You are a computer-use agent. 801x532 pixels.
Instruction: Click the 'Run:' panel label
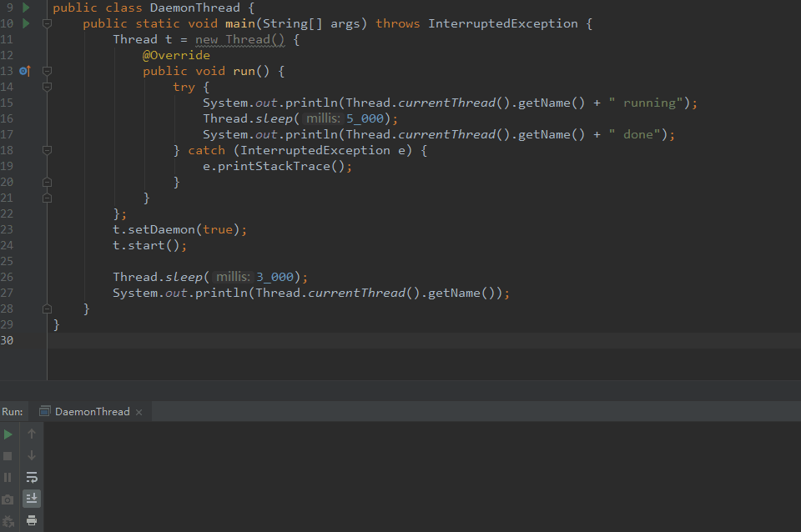[x=13, y=412]
